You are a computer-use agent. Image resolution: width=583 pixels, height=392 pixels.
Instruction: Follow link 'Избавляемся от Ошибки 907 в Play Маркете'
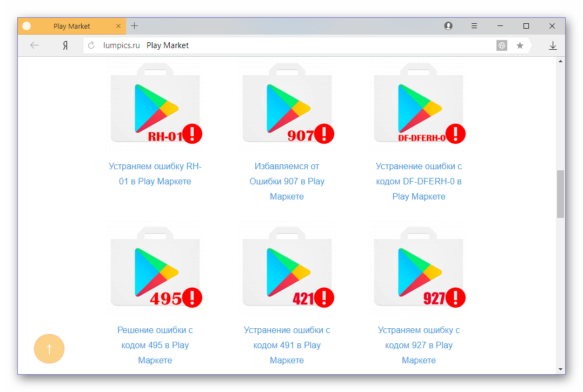tap(287, 181)
